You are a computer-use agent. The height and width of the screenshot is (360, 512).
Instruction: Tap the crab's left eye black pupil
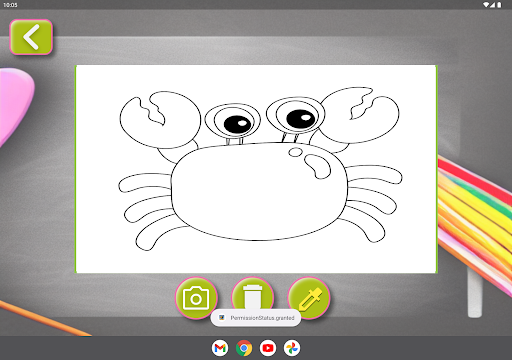pyautogui.click(x=237, y=124)
